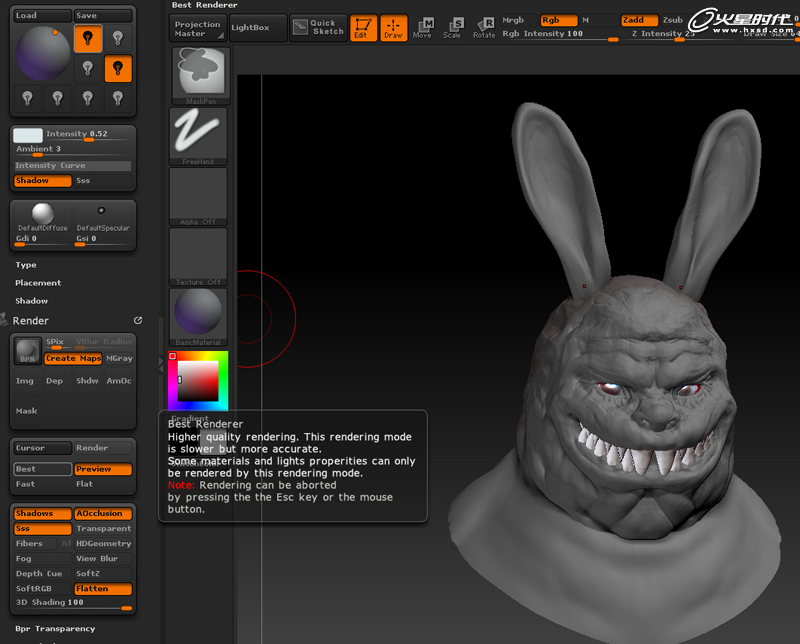Open the Texture Off selector
800x644 pixels.
coord(198,257)
